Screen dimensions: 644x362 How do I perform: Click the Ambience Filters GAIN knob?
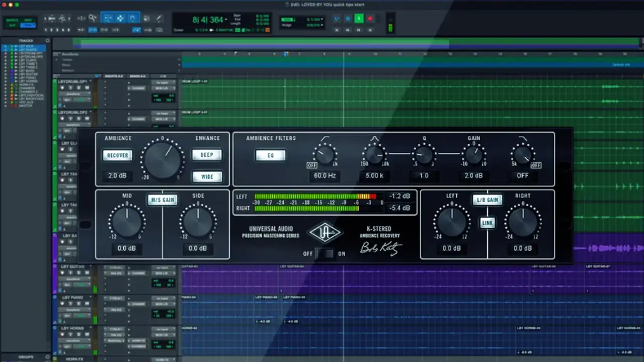[x=473, y=155]
